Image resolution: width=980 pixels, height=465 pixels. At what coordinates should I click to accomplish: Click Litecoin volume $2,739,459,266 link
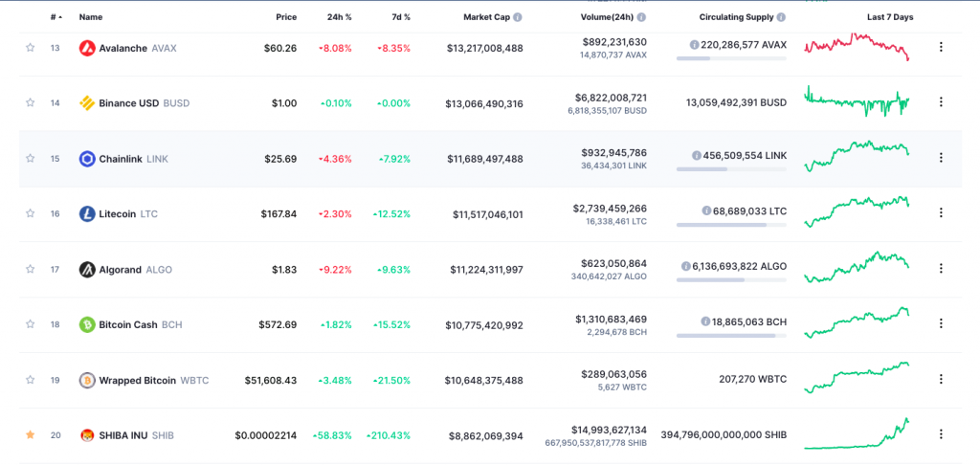point(610,209)
